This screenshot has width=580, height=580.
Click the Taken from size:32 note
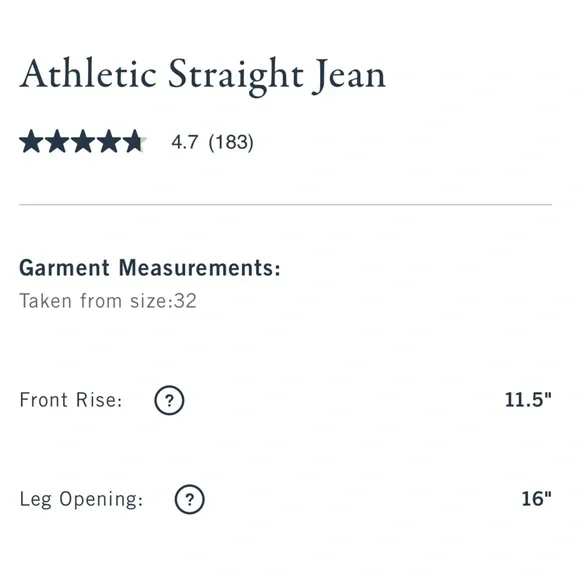tap(108, 301)
